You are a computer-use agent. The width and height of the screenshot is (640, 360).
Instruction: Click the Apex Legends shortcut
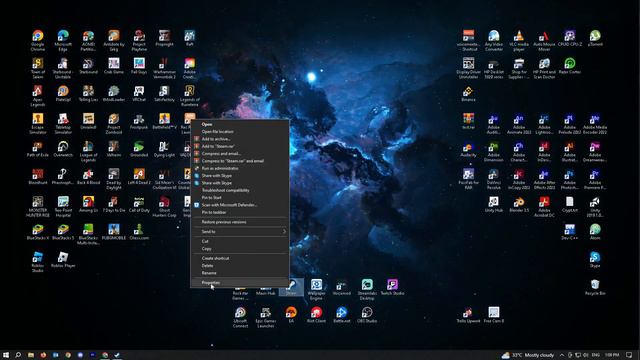38,96
